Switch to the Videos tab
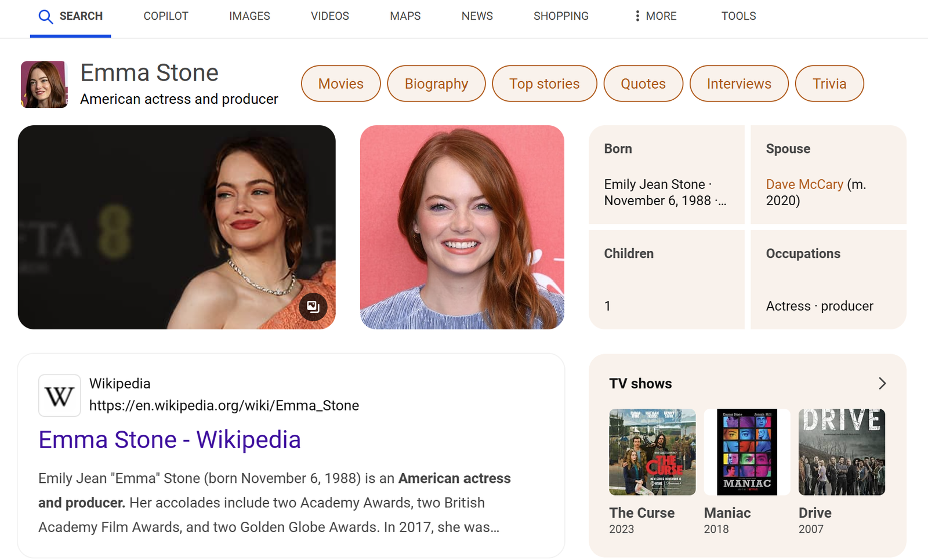This screenshot has height=560, width=928. click(x=329, y=16)
